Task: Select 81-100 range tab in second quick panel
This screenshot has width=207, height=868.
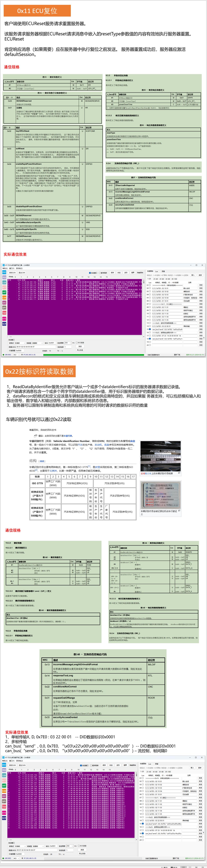Action: (168, 772)
